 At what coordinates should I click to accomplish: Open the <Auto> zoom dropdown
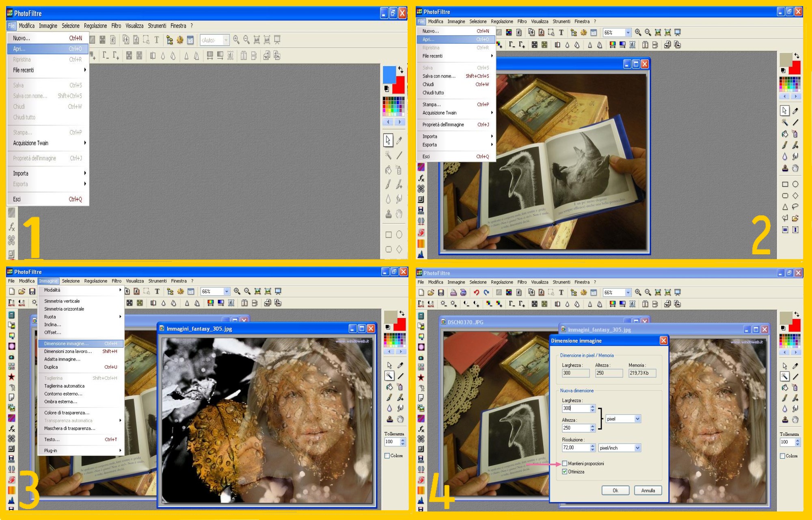pos(226,40)
